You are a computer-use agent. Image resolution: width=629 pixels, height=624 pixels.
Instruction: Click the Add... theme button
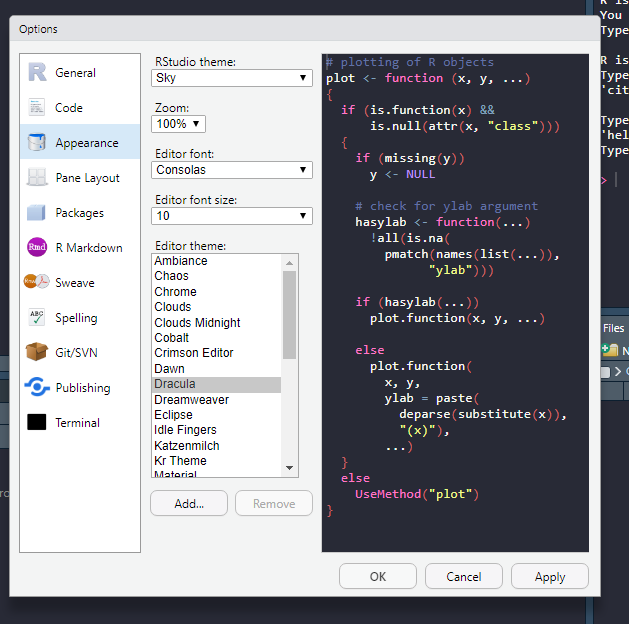click(x=189, y=503)
